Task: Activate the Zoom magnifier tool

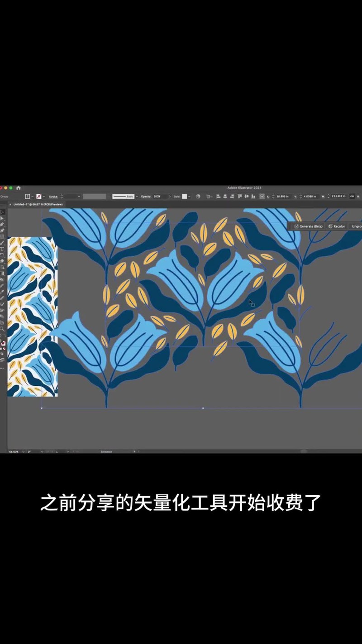Action: point(2,329)
